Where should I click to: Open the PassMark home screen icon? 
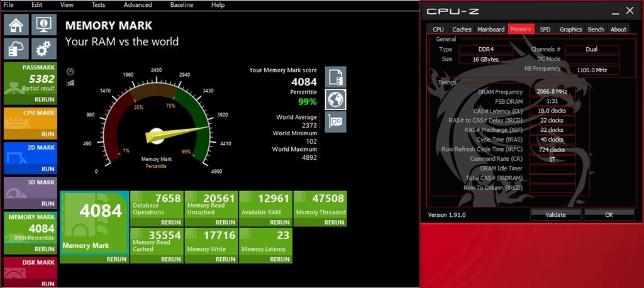(x=16, y=25)
